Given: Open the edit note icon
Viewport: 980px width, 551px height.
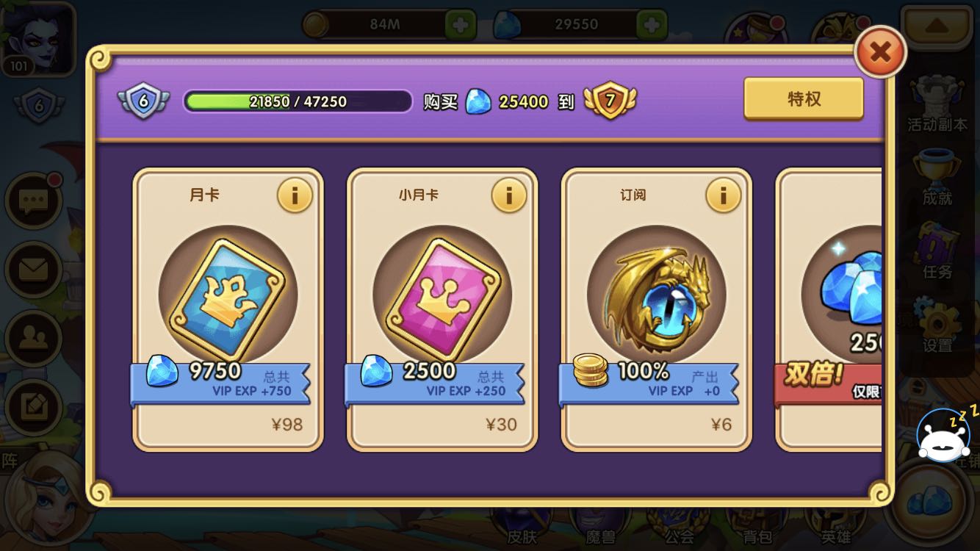Looking at the screenshot, I should [34, 408].
